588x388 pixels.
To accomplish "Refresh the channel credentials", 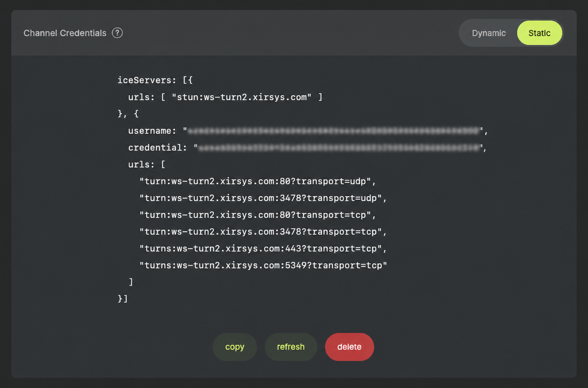I will pos(291,347).
